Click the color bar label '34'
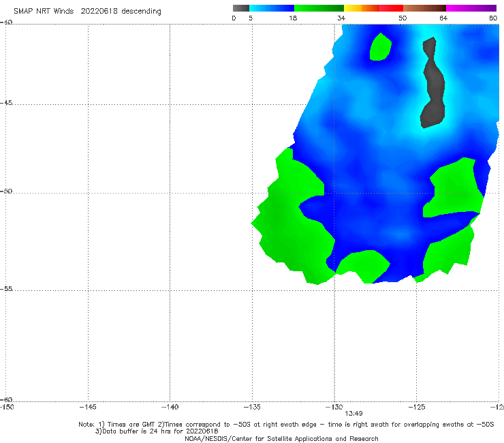This screenshot has width=504, height=443. 341,18
